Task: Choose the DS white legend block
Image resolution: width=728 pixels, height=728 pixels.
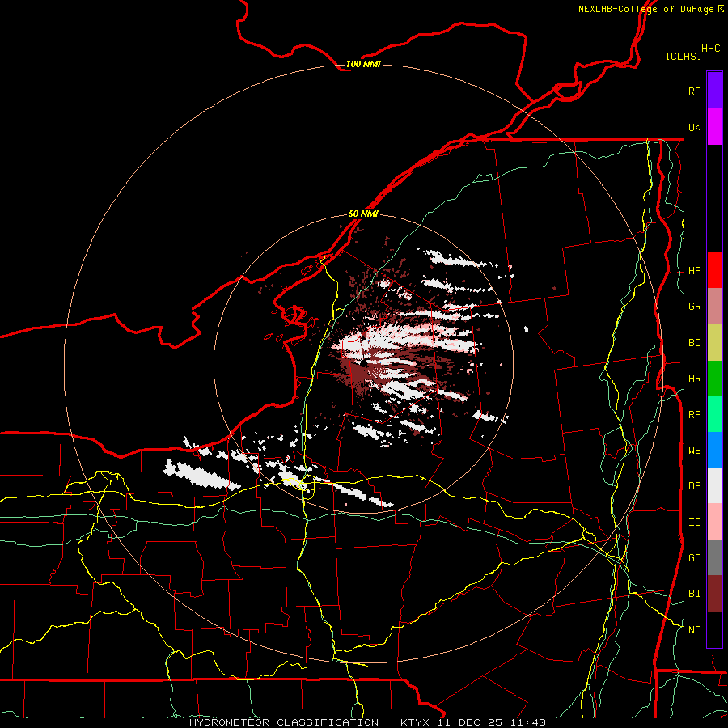Action: (714, 485)
